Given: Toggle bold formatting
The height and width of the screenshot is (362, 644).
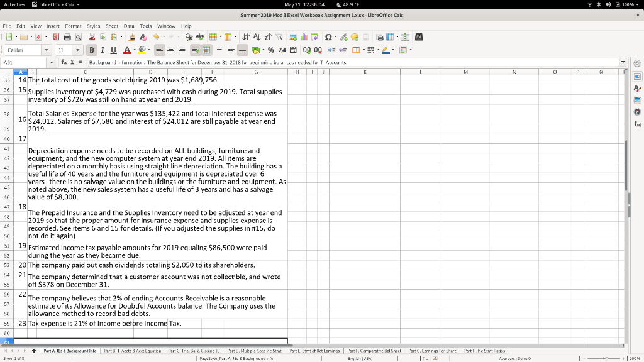Looking at the screenshot, I should [x=92, y=50].
